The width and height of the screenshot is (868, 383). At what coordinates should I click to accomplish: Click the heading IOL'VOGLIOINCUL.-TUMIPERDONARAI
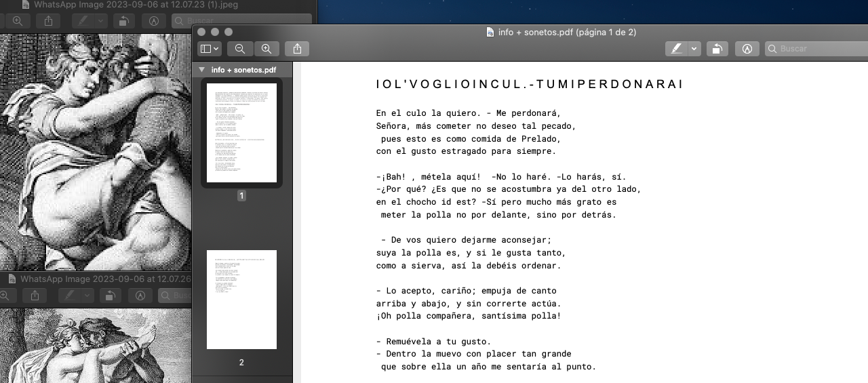coord(529,85)
